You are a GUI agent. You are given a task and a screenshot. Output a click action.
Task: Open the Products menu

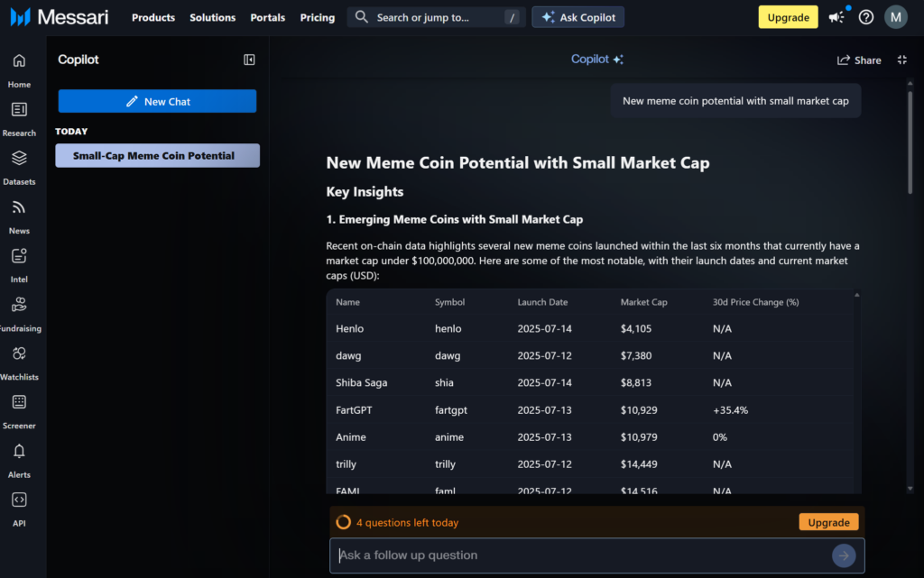[153, 18]
